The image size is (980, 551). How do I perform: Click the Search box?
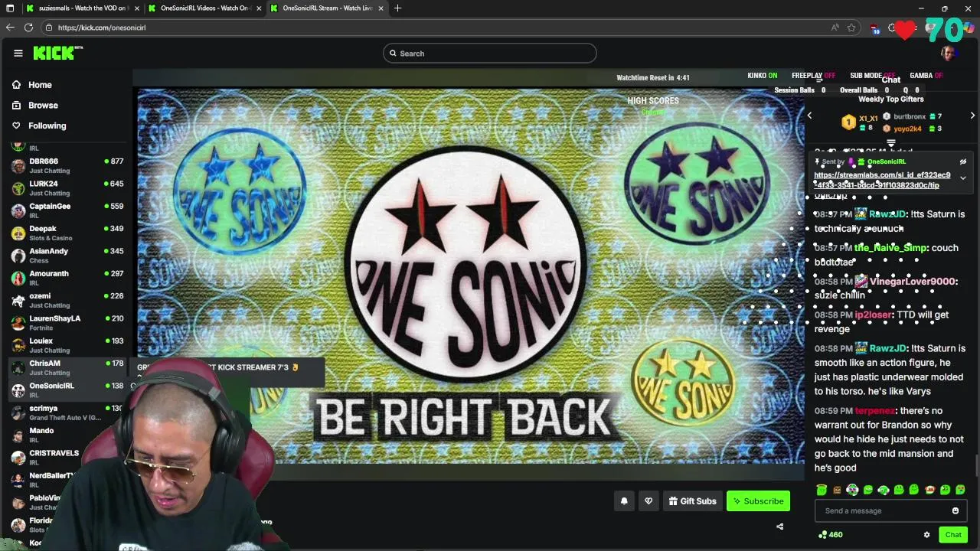point(490,53)
